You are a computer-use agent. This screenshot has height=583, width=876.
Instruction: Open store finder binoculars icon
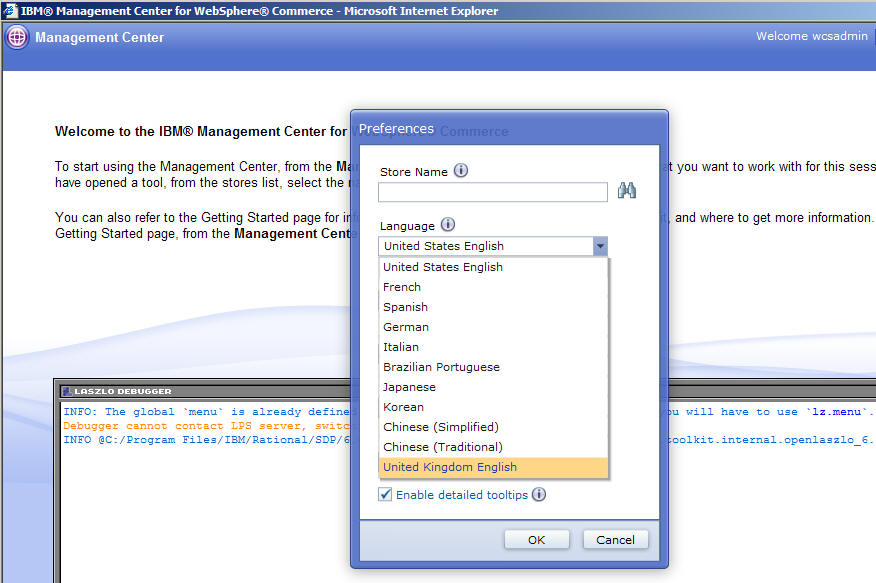tap(627, 190)
